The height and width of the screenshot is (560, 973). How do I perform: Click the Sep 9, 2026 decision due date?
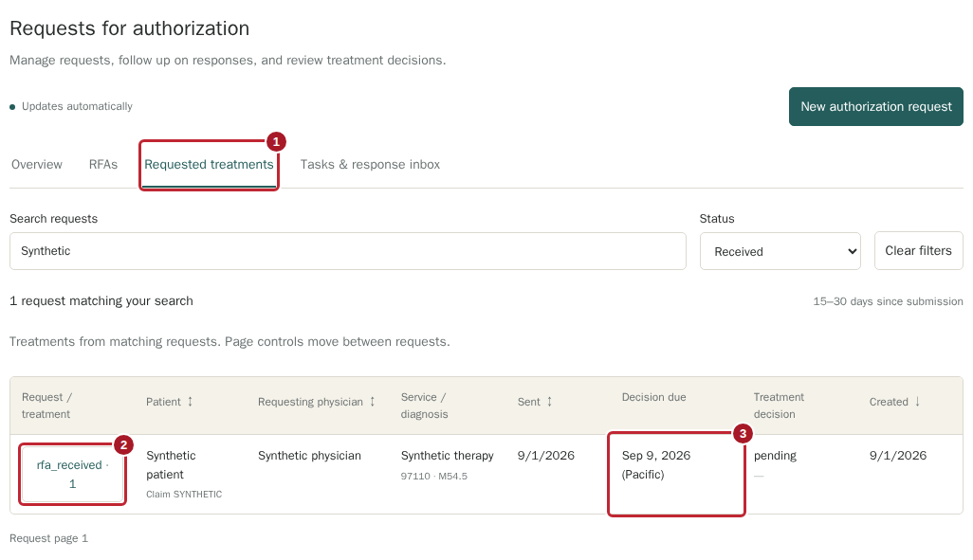tap(656, 464)
